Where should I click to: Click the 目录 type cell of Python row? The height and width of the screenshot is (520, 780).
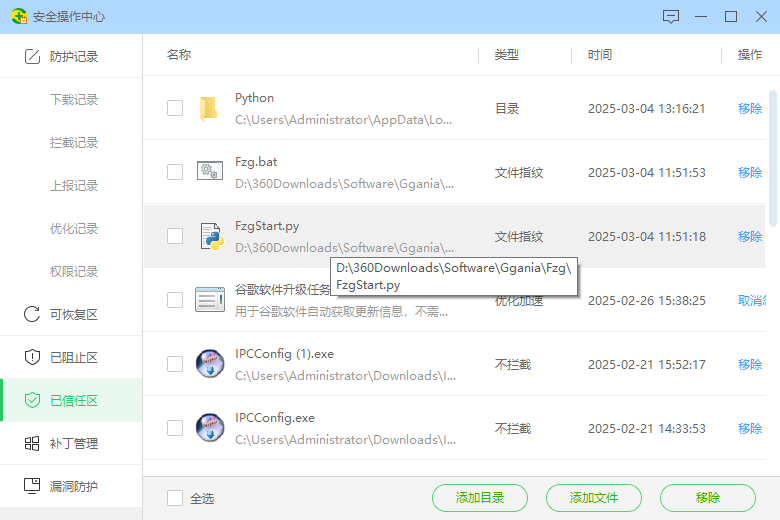[507, 108]
